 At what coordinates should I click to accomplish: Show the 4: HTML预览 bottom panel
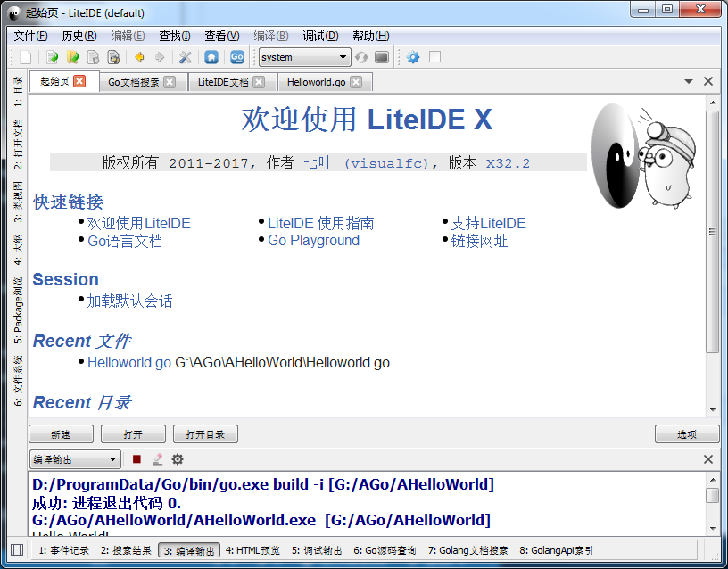point(252,550)
